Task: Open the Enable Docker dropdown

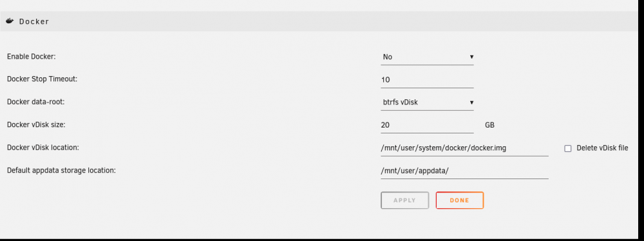Action: coord(427,57)
